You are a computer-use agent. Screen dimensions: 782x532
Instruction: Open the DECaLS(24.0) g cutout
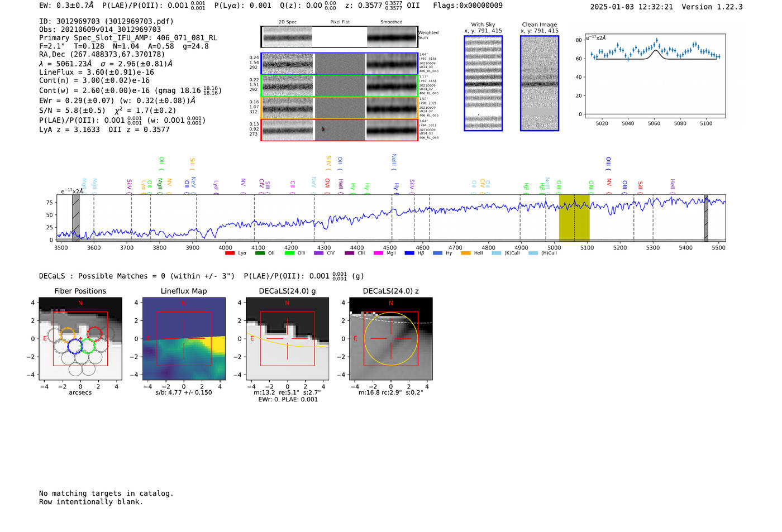coord(287,338)
